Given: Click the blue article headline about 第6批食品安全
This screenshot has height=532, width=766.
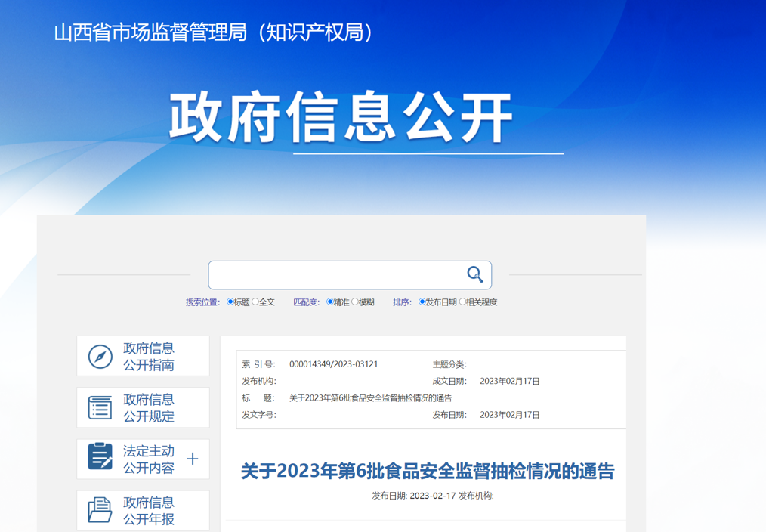Looking at the screenshot, I should click(x=428, y=472).
